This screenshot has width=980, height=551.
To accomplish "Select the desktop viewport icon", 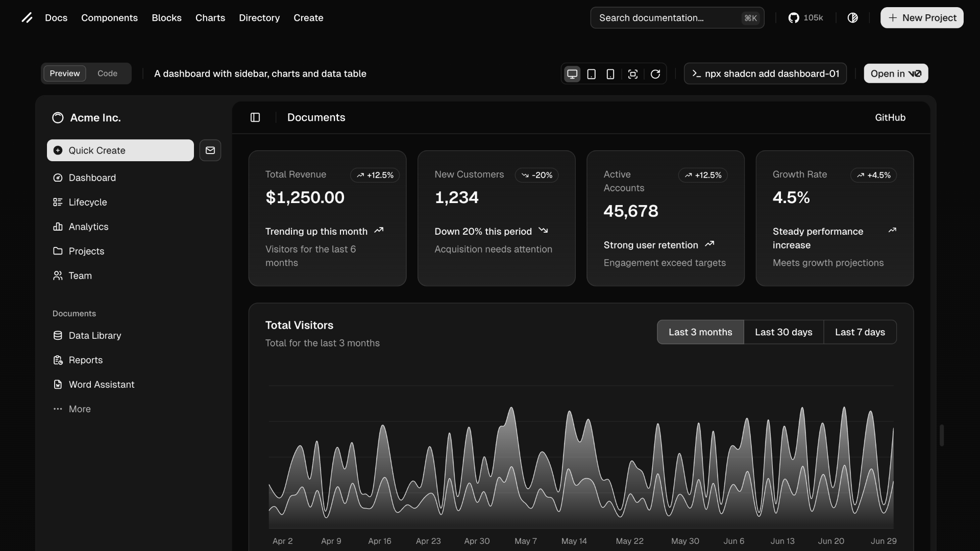I will (x=572, y=74).
